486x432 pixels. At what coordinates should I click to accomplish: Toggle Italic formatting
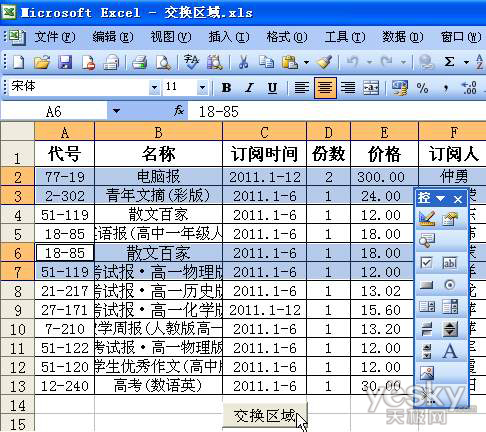(x=249, y=88)
